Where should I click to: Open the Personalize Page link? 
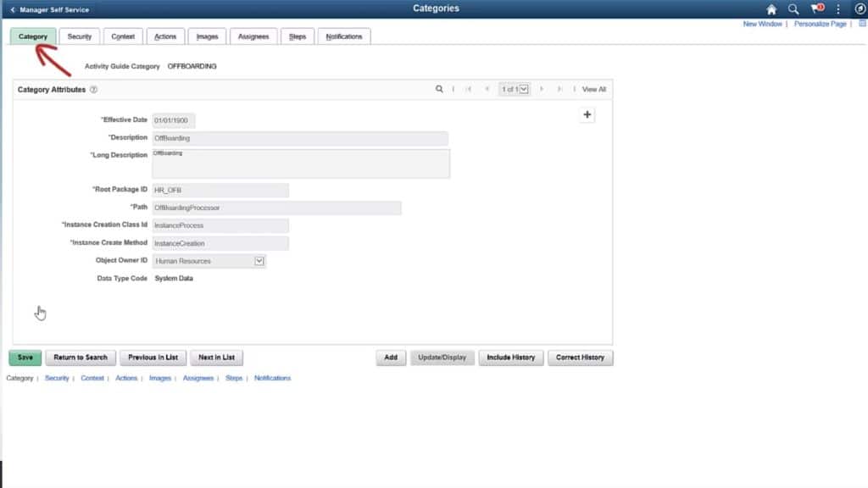pyautogui.click(x=820, y=24)
